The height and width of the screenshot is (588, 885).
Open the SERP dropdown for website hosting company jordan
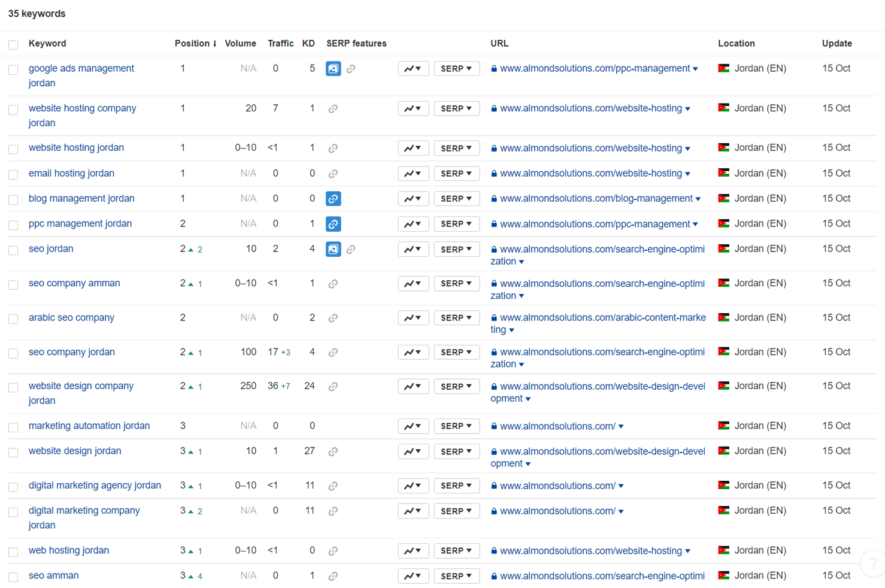pos(457,109)
